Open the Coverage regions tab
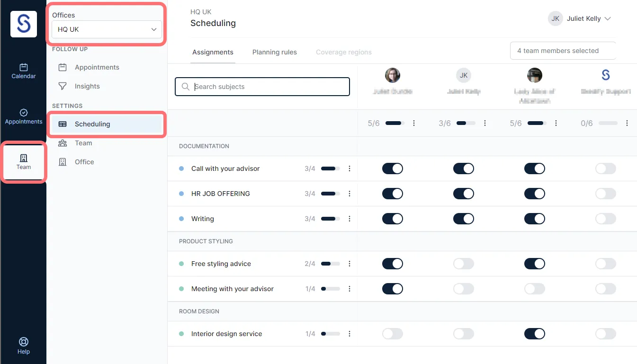Image resolution: width=637 pixels, height=364 pixels. tap(344, 52)
